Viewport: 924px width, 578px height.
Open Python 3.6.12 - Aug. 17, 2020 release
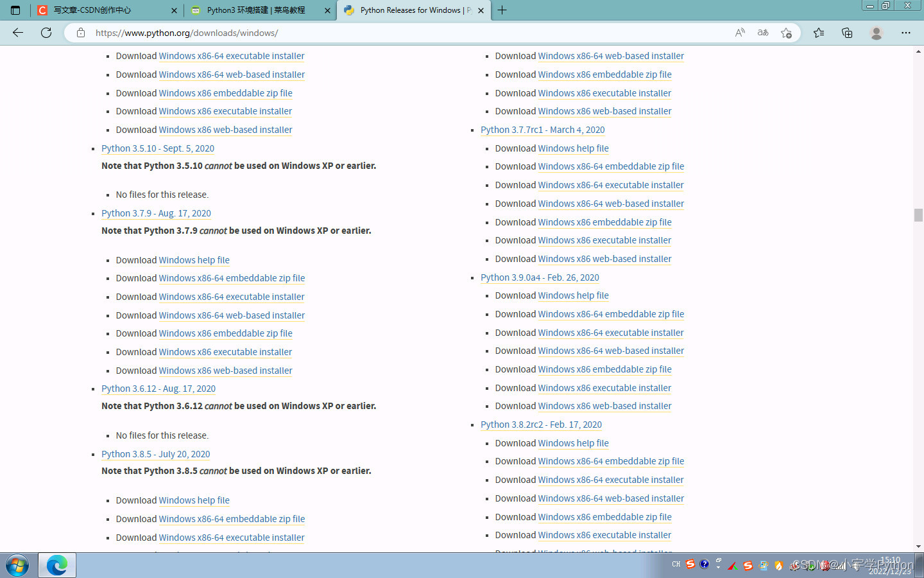(158, 389)
